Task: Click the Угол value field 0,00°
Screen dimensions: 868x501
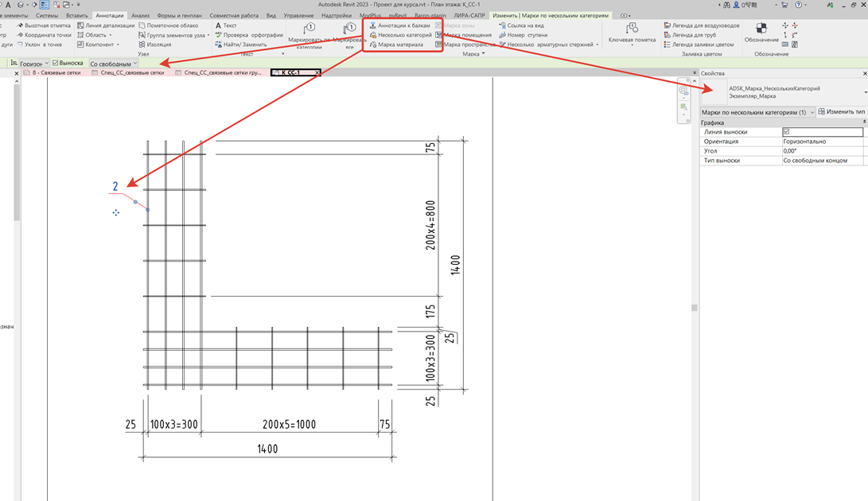Action: pyautogui.click(x=824, y=150)
